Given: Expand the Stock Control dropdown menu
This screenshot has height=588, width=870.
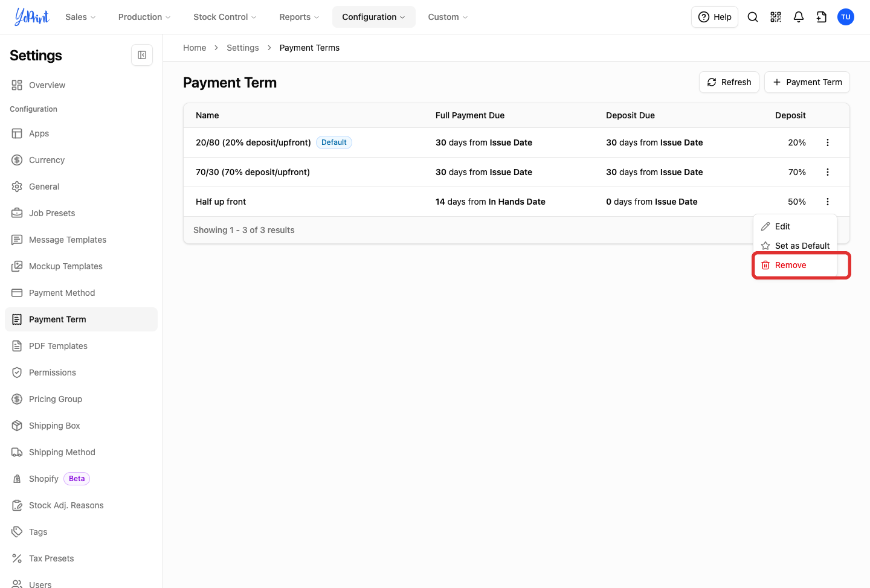Looking at the screenshot, I should pos(225,17).
